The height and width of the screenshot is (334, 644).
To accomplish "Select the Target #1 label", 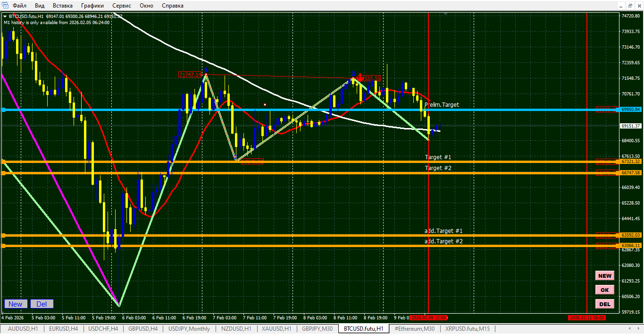I will pos(438,157).
